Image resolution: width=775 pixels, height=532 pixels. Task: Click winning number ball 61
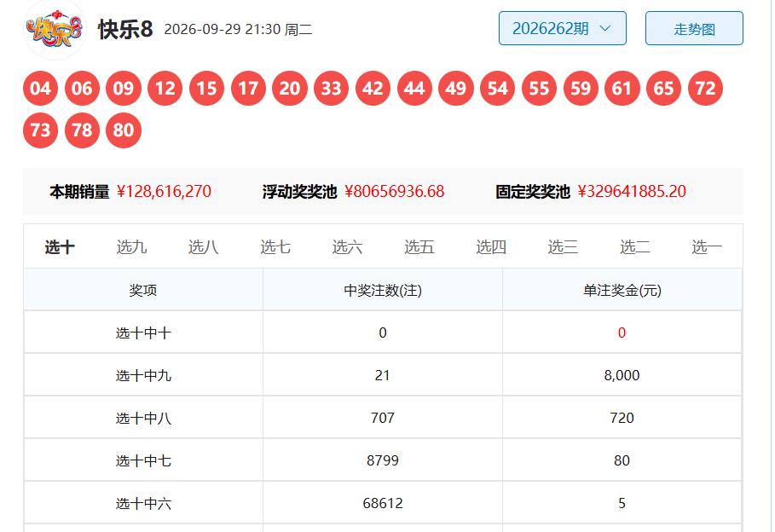(622, 89)
